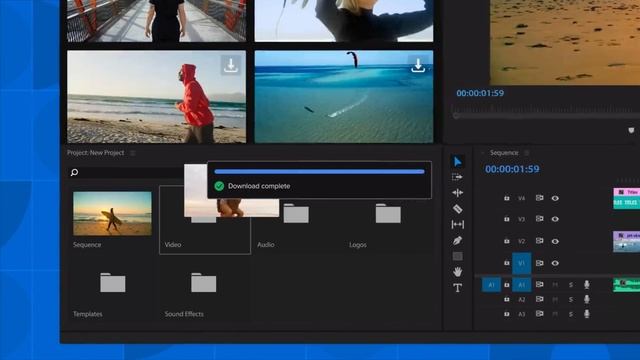Select the Sequence surfer thumbnail
Screen dimensions: 640x360
click(x=112, y=213)
